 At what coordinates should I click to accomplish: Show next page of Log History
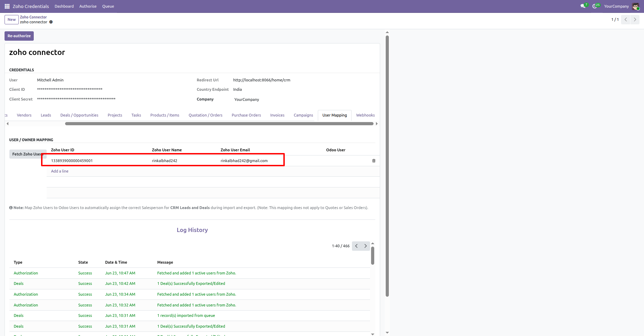click(x=366, y=246)
